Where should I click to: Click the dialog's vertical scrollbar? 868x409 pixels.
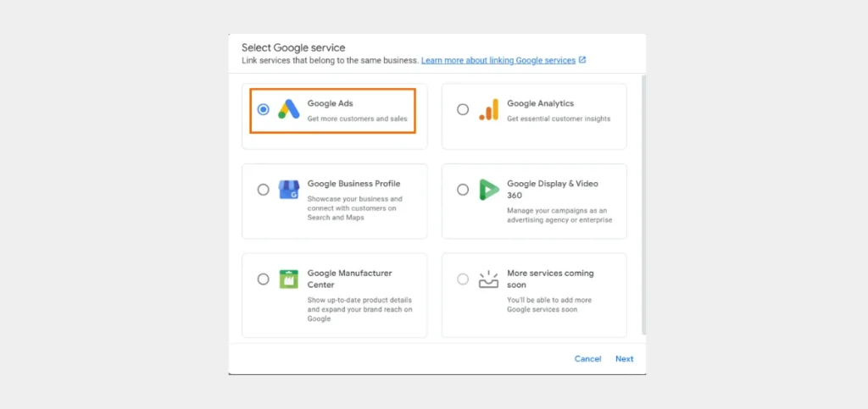643,205
